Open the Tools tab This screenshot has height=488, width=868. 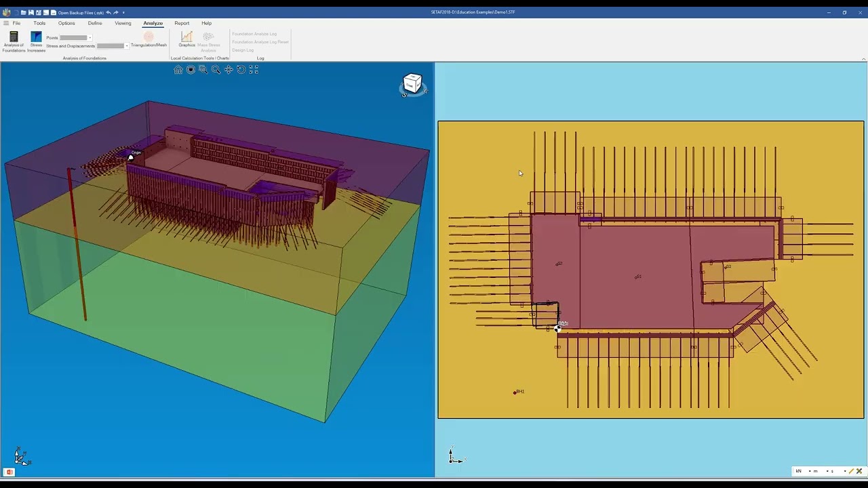pos(39,23)
